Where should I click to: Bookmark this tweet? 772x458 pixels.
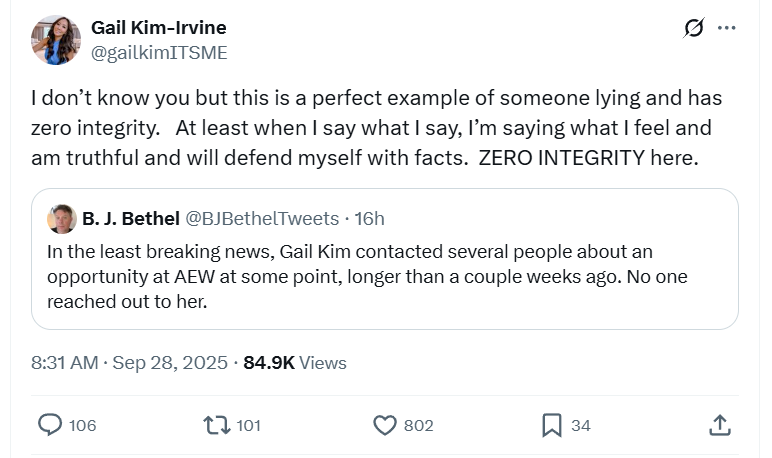click(x=551, y=425)
